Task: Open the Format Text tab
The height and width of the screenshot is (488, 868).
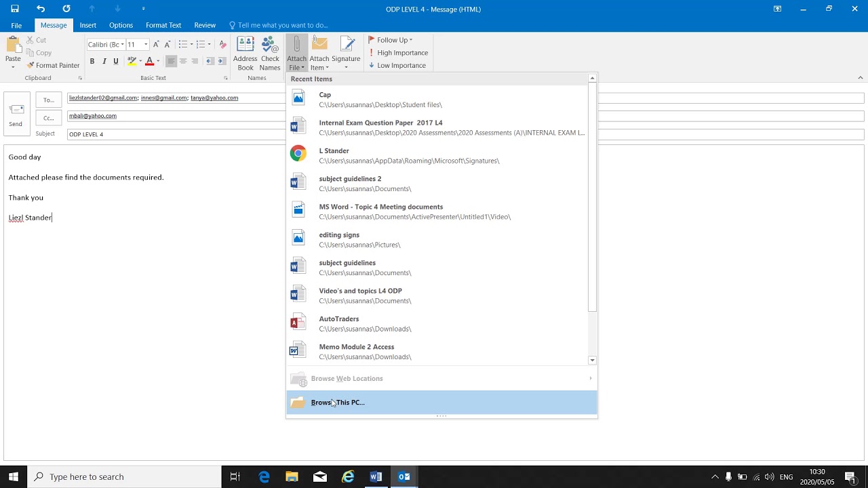Action: 163,25
